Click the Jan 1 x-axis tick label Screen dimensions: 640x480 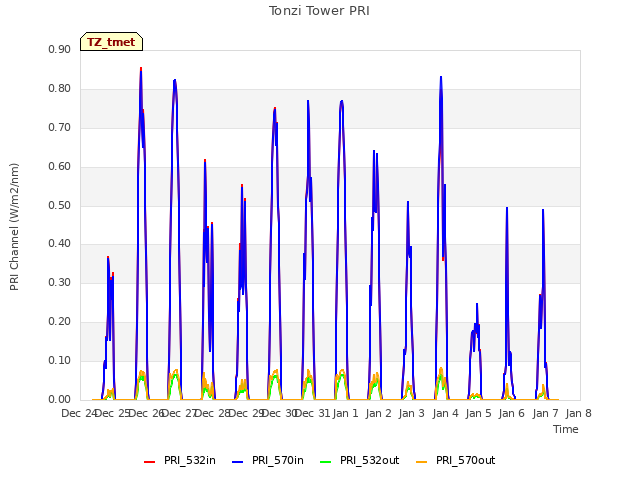click(345, 413)
